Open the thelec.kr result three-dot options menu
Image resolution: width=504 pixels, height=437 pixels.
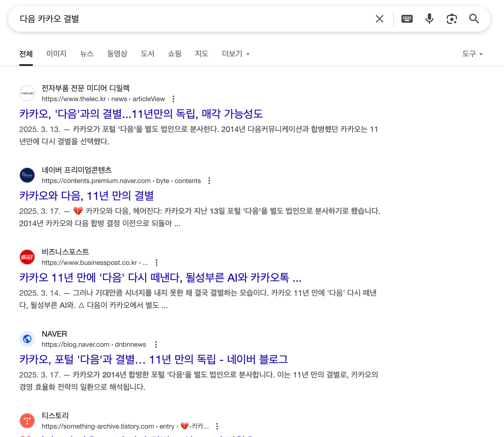click(x=173, y=99)
